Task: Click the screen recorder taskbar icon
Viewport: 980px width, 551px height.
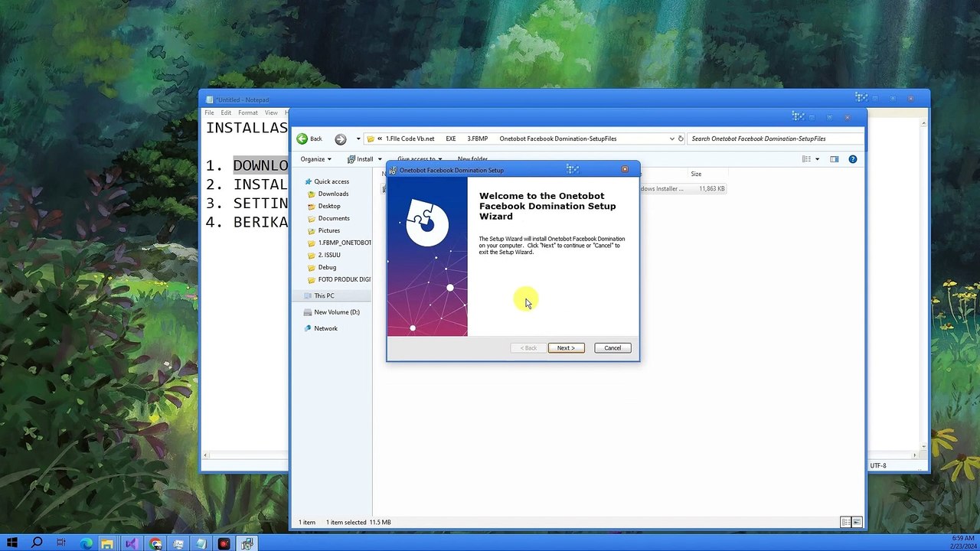Action: tap(224, 543)
